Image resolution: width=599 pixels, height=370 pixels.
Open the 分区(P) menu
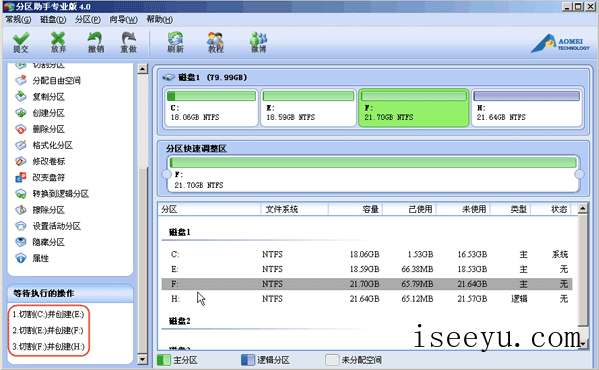pos(87,19)
